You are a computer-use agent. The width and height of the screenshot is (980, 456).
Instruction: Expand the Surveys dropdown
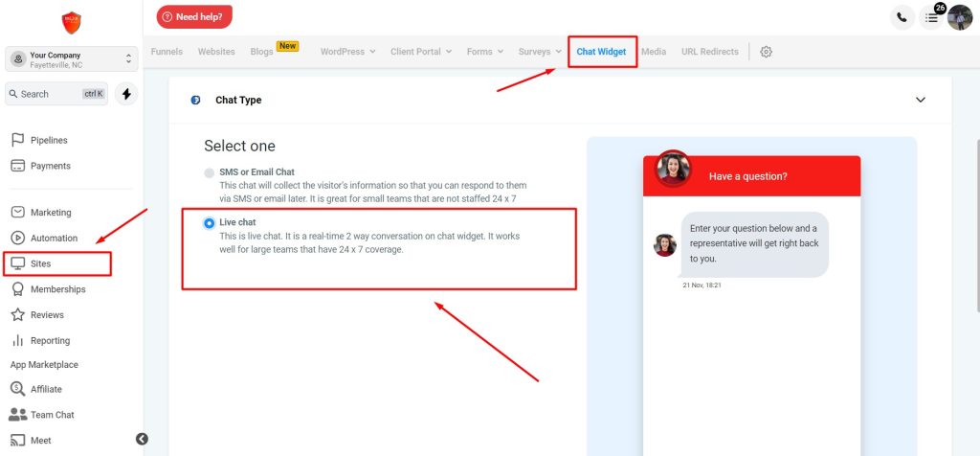(x=540, y=52)
